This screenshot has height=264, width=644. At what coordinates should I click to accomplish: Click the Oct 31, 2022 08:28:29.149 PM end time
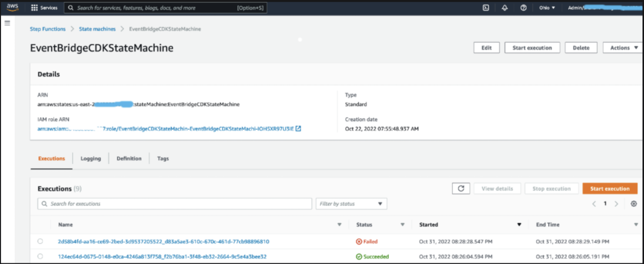[572, 241]
